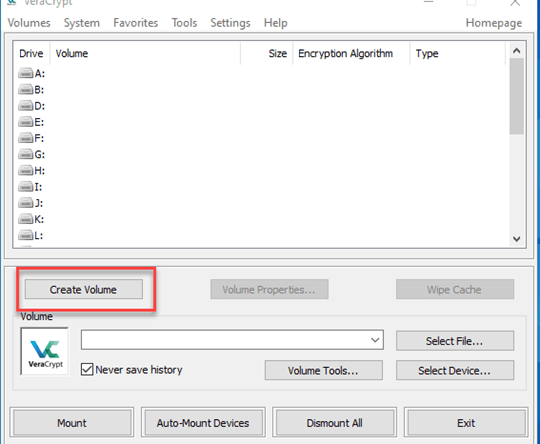Select drive F: icon in list
Image resolution: width=540 pixels, height=444 pixels.
tap(25, 138)
